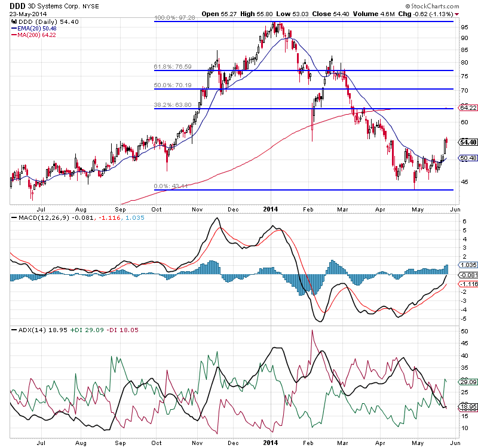Click the 38.2%: 63.80 Fibonacci label
Image resolution: width=478 pixels, height=448 pixels.
(x=173, y=105)
